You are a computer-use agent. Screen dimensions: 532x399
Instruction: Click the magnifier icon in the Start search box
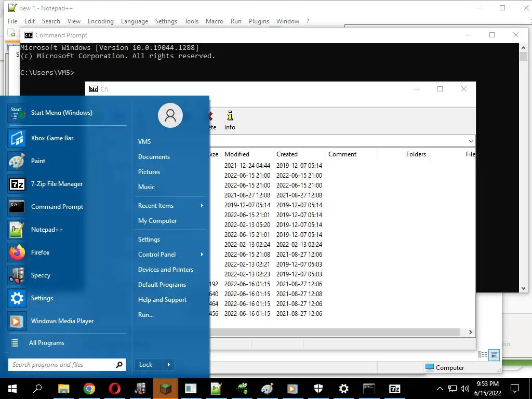pyautogui.click(x=119, y=365)
